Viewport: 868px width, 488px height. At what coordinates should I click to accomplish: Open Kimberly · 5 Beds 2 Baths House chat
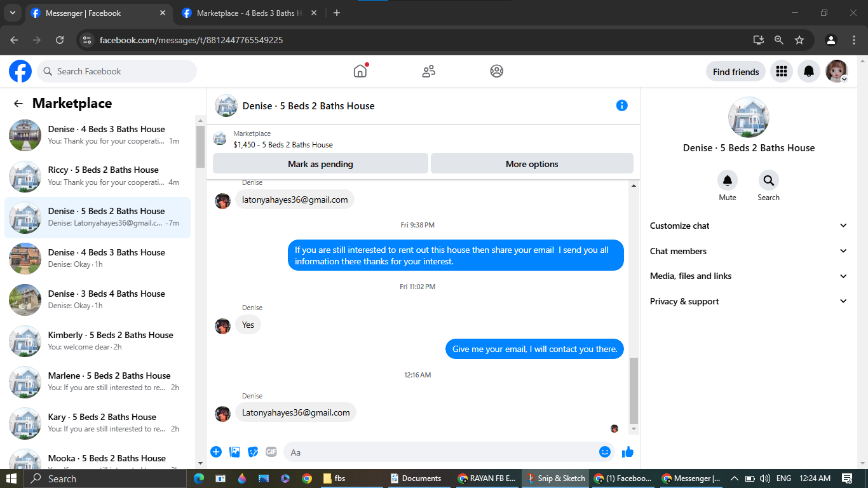click(x=97, y=341)
